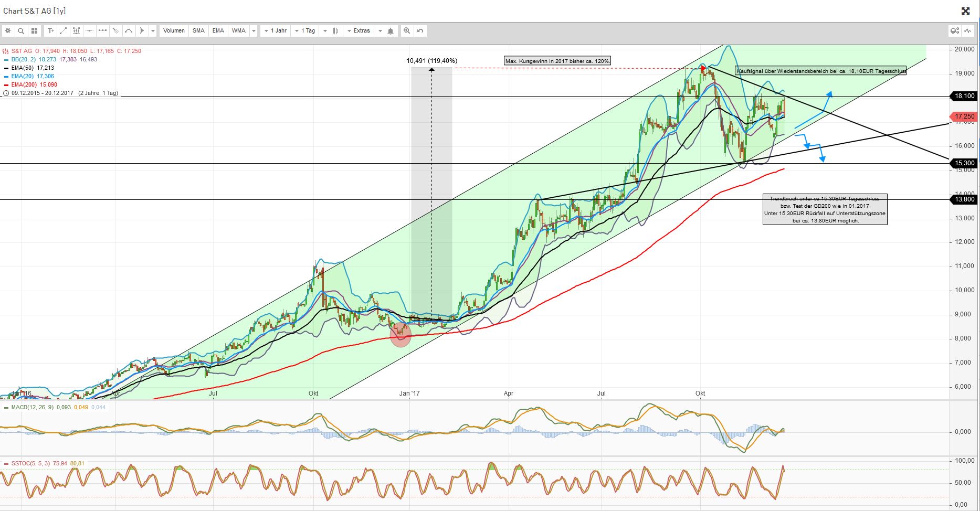The height and width of the screenshot is (511, 980).
Task: Select the T+ text annotation tool
Action: click(x=51, y=30)
